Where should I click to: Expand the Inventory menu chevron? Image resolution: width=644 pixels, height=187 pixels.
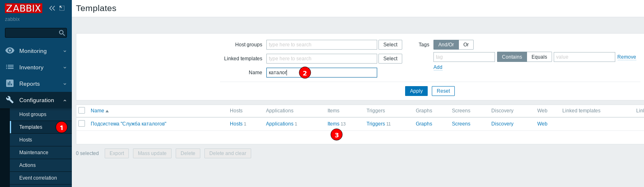[x=65, y=68]
